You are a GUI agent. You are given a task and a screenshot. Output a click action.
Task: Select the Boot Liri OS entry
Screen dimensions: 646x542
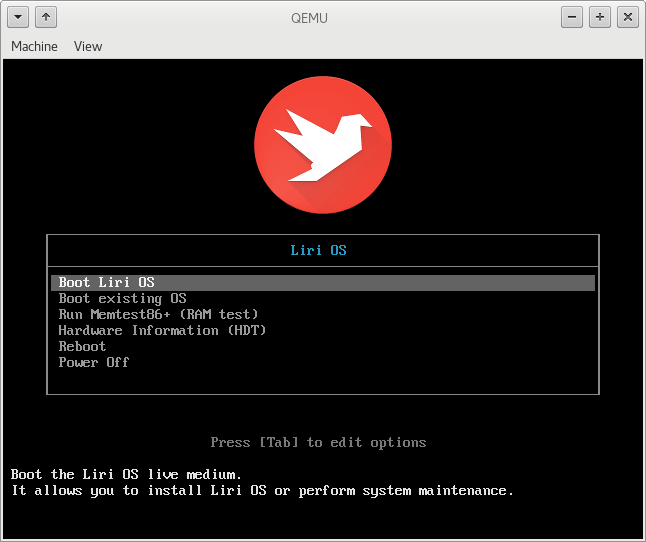coord(107,283)
